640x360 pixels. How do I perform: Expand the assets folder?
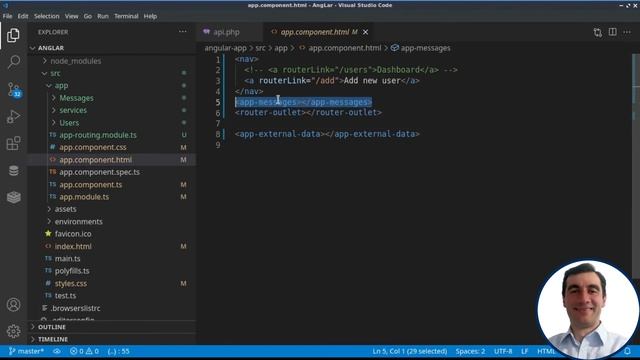65,209
